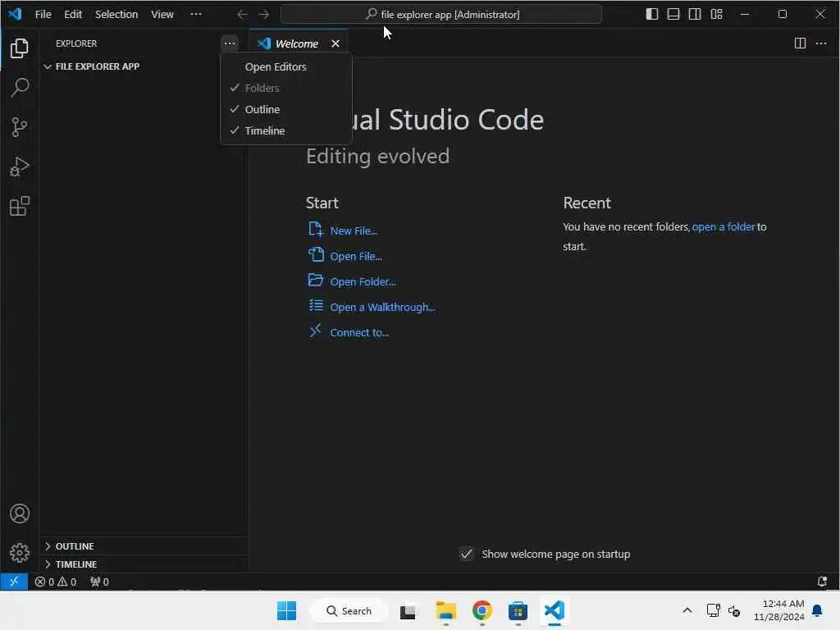Open the Search view in activity bar

click(x=20, y=88)
